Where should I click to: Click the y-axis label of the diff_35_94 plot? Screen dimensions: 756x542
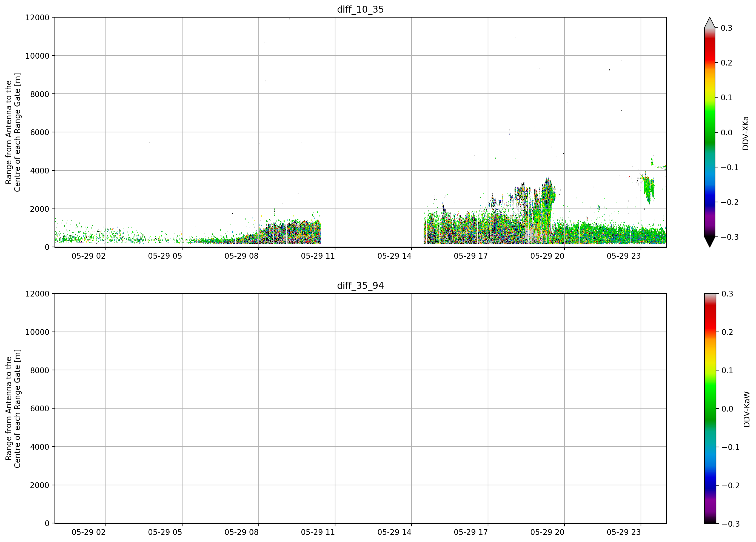(x=13, y=408)
